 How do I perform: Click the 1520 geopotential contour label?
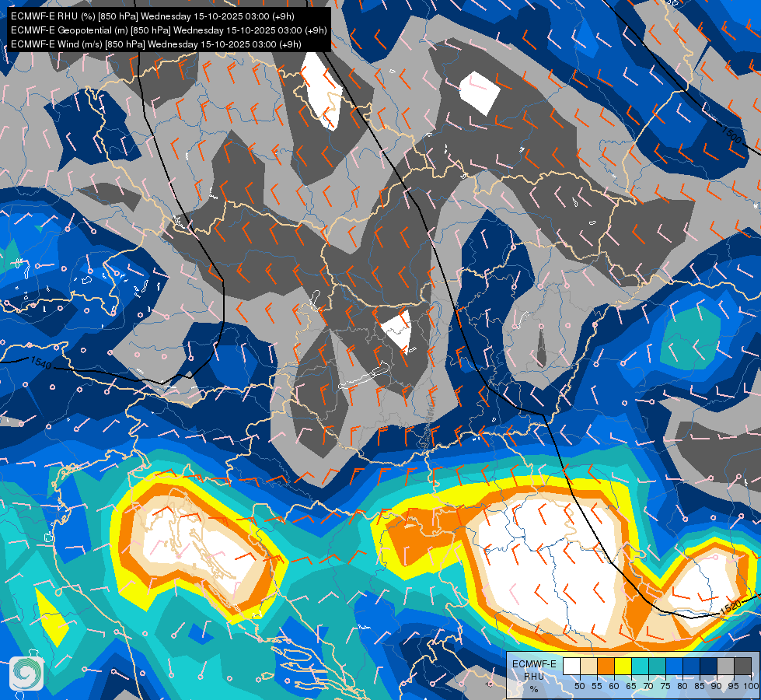(x=731, y=607)
